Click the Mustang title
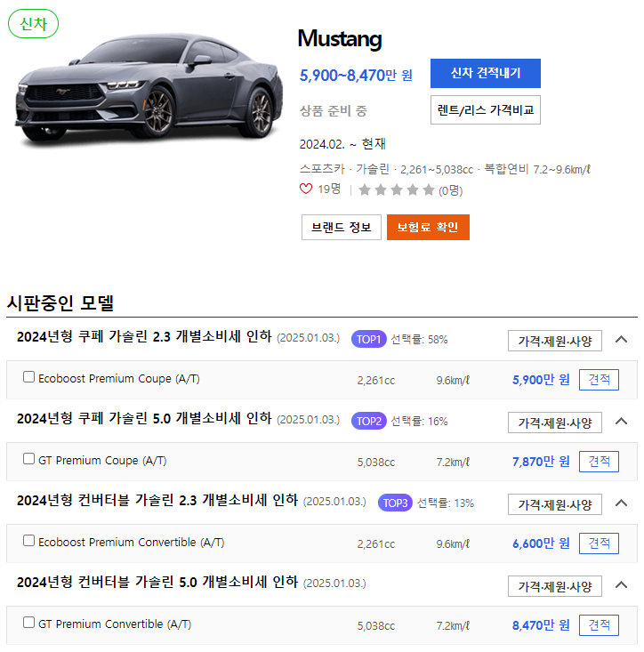 (340, 39)
